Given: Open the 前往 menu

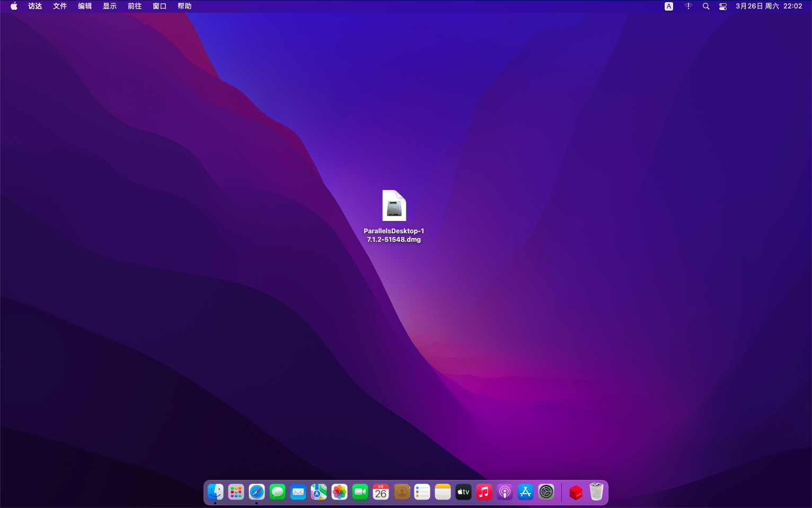Looking at the screenshot, I should click(134, 6).
